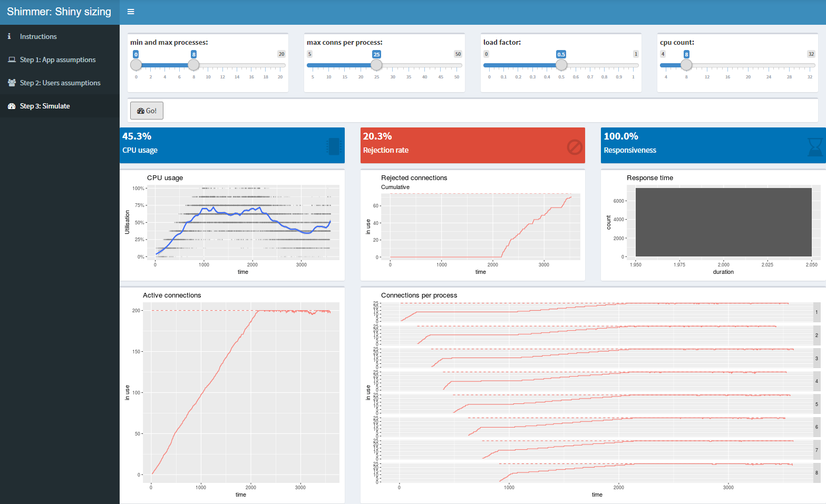Click the ban icon in Rejection rate box
The image size is (826, 504).
pyautogui.click(x=574, y=147)
